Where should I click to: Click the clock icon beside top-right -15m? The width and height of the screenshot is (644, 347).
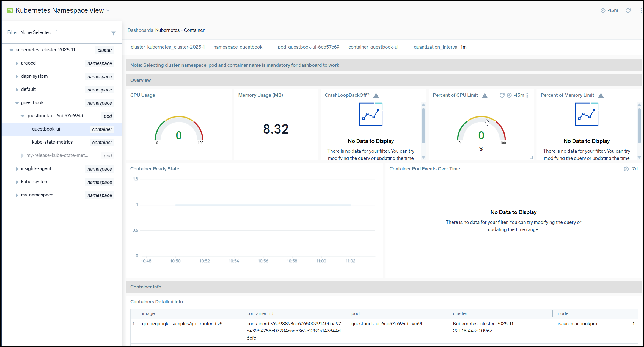coord(603,10)
